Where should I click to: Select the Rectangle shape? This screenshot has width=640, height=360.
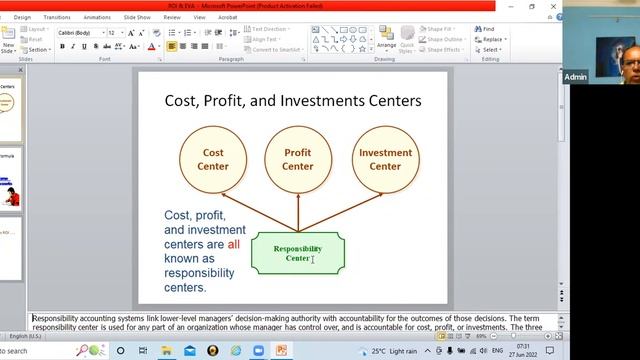[344, 30]
